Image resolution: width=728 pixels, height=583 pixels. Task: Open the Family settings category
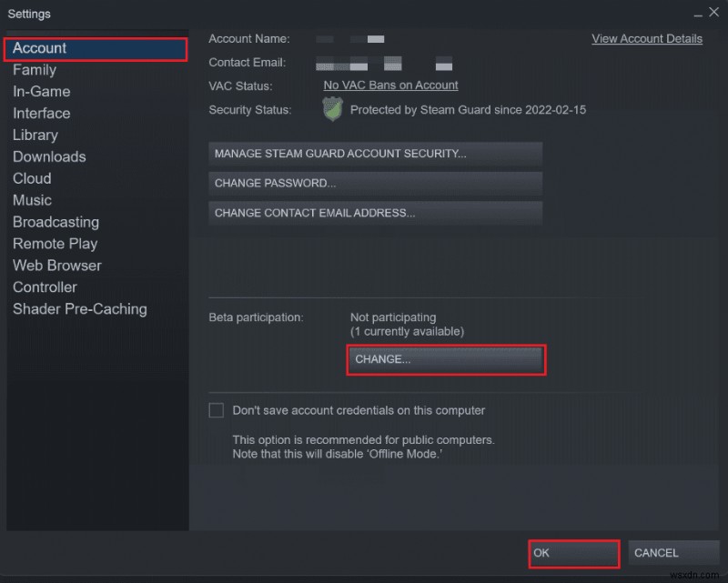[x=35, y=70]
